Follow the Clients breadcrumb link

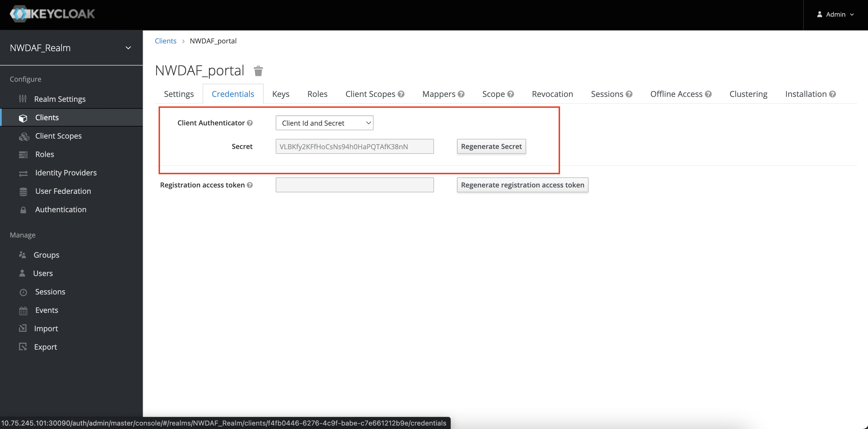click(165, 41)
